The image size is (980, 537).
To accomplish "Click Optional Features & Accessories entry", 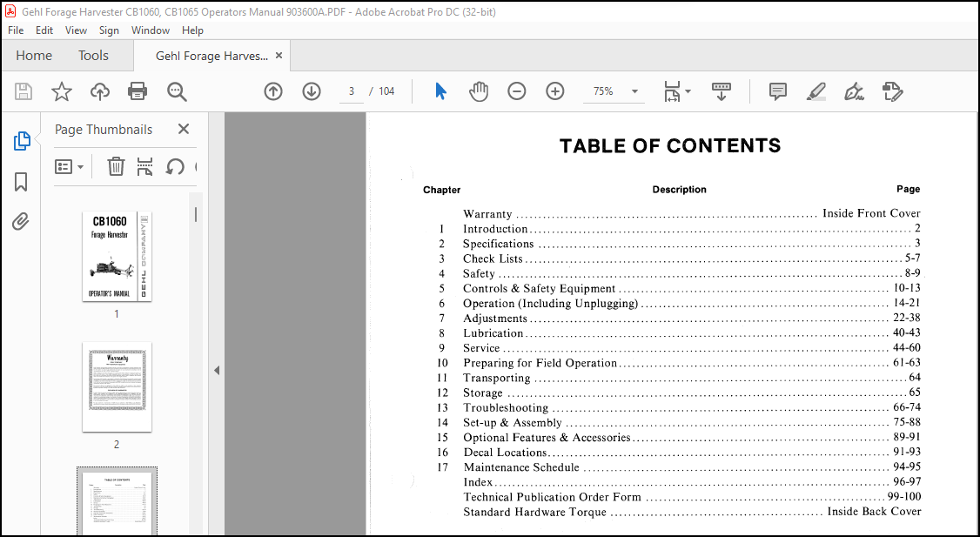I will (x=547, y=438).
